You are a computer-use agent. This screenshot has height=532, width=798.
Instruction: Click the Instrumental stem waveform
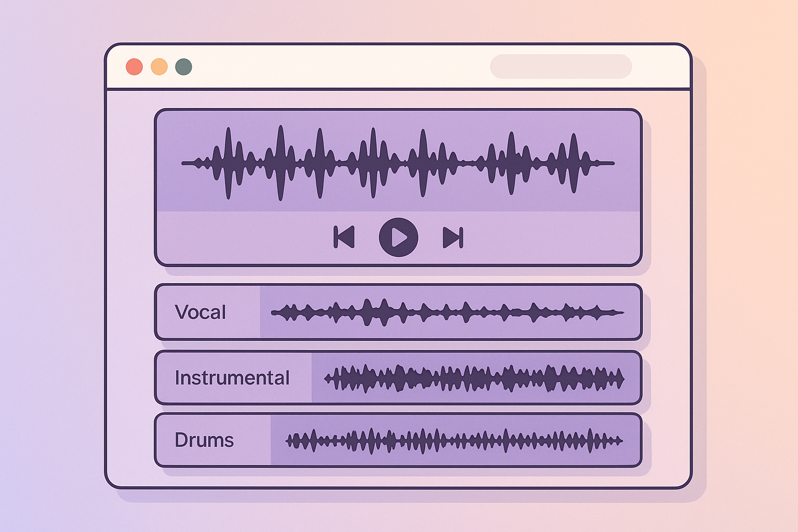click(x=474, y=378)
